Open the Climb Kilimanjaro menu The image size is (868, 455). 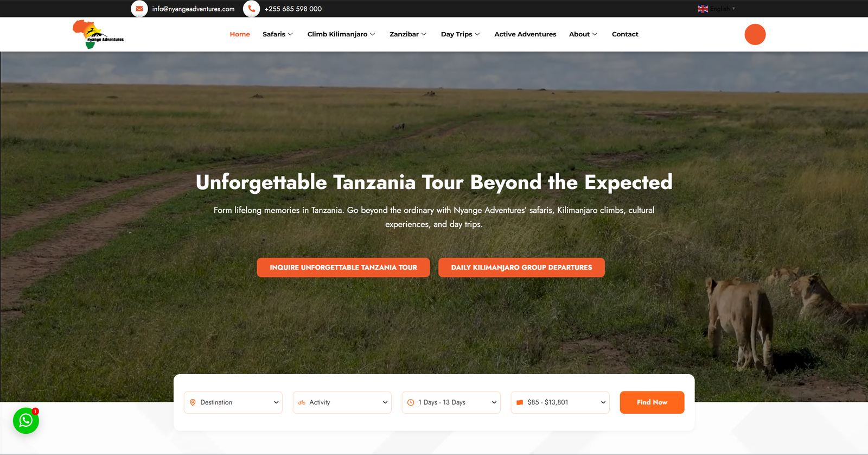click(341, 34)
